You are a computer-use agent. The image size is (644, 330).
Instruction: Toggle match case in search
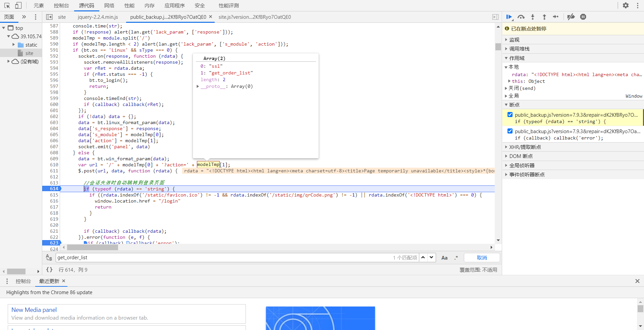[444, 258]
